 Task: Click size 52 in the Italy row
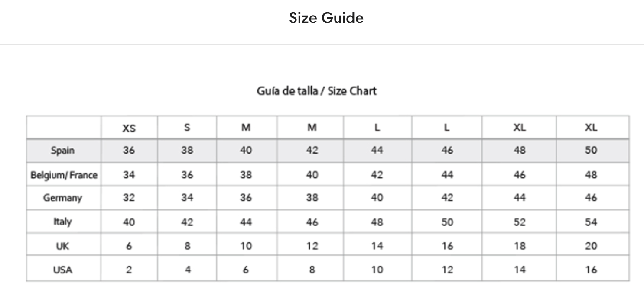tap(519, 222)
